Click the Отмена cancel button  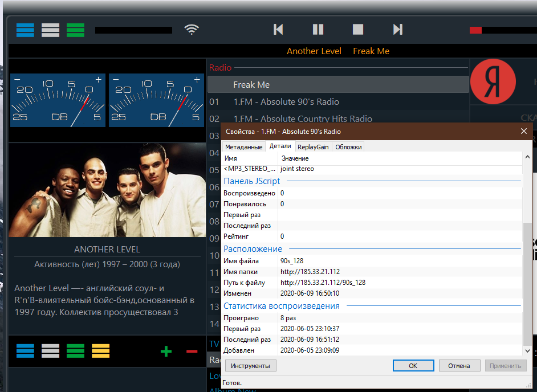[458, 366]
